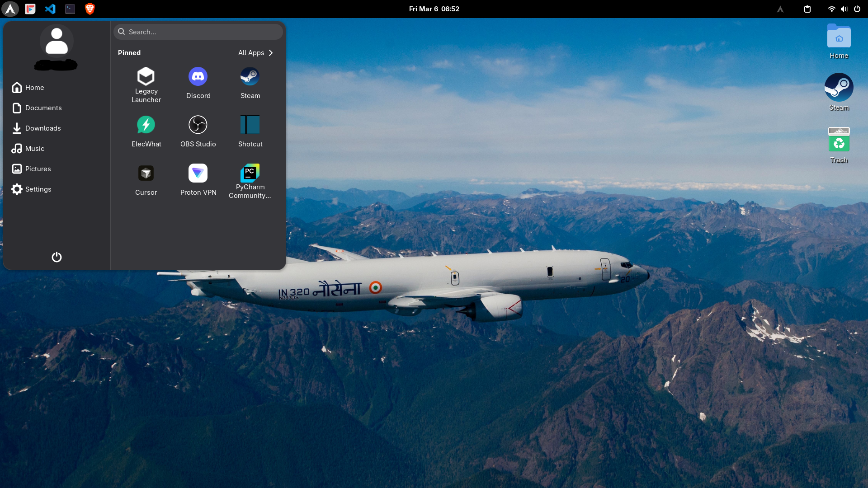Click the power button in menu
The height and width of the screenshot is (488, 868).
[57, 257]
